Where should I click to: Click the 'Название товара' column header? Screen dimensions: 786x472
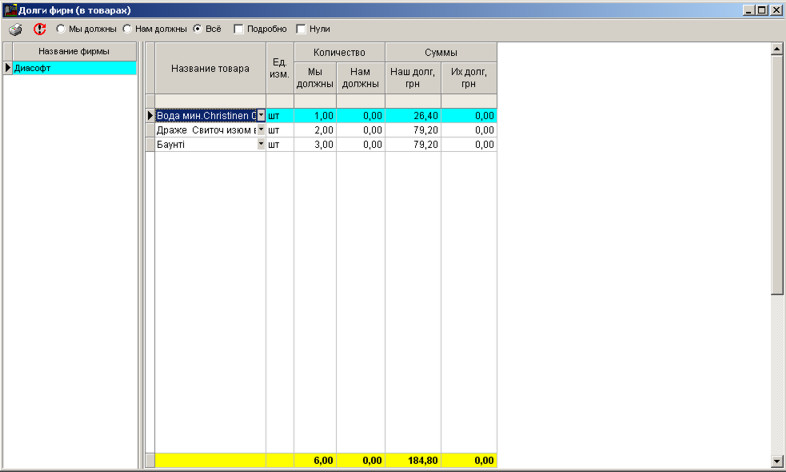click(210, 68)
